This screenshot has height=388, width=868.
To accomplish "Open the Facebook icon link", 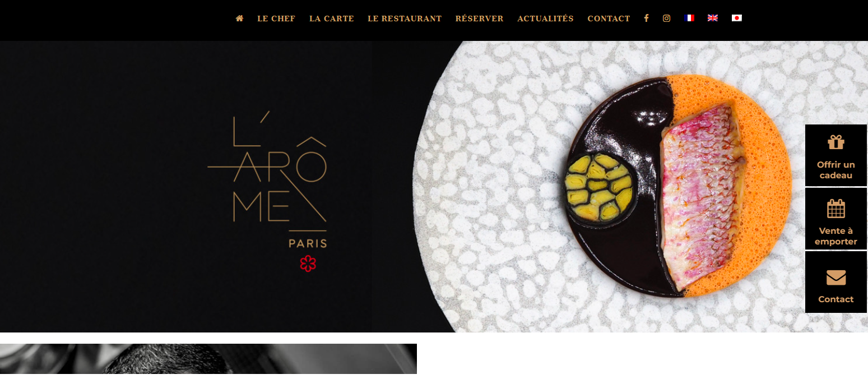I will point(646,18).
